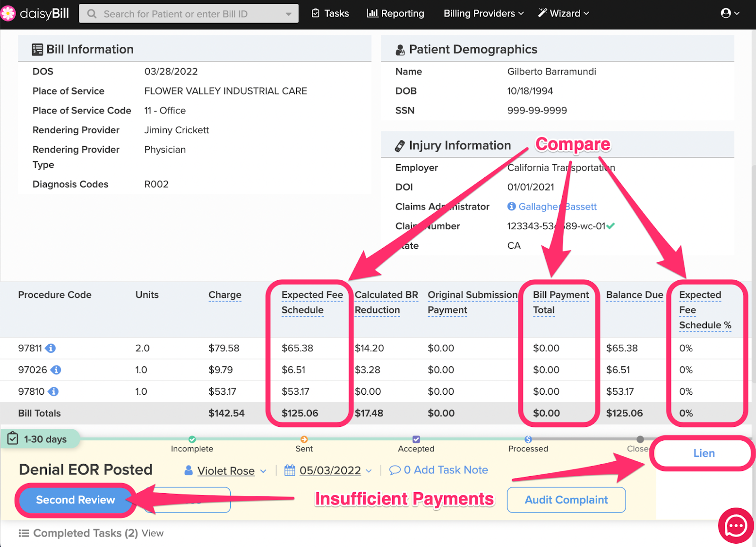The height and width of the screenshot is (547, 756).
Task: Click the daisyBill flower logo
Action: tap(8, 13)
